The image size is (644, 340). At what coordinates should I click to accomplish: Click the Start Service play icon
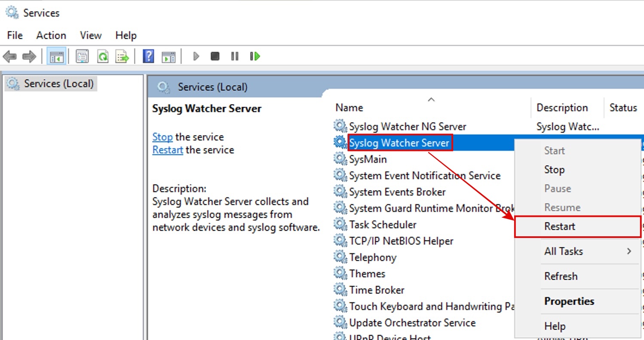196,56
